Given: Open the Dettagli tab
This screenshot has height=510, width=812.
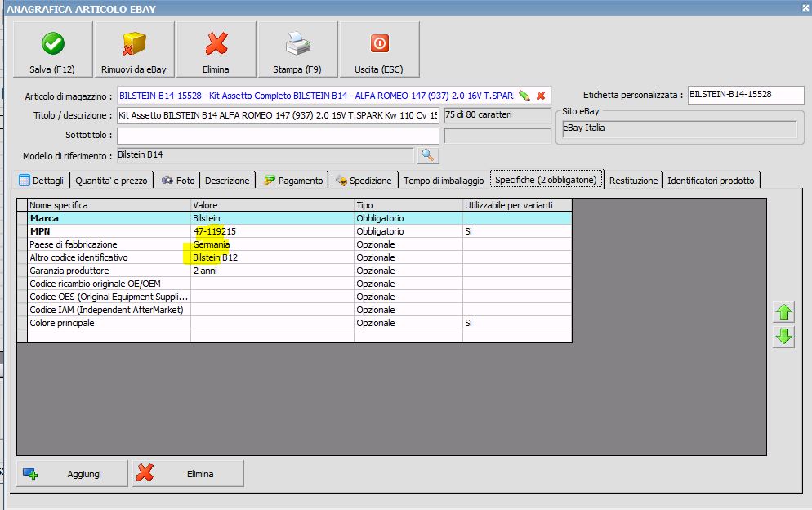Looking at the screenshot, I should (42, 181).
